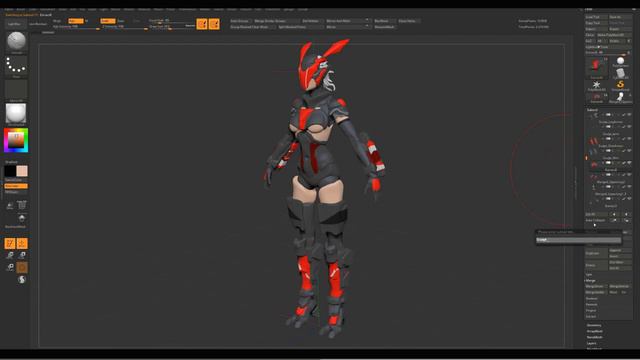The width and height of the screenshot is (640, 360).
Task: Pick a color in the rainbow color picker
Action: [x=16, y=140]
